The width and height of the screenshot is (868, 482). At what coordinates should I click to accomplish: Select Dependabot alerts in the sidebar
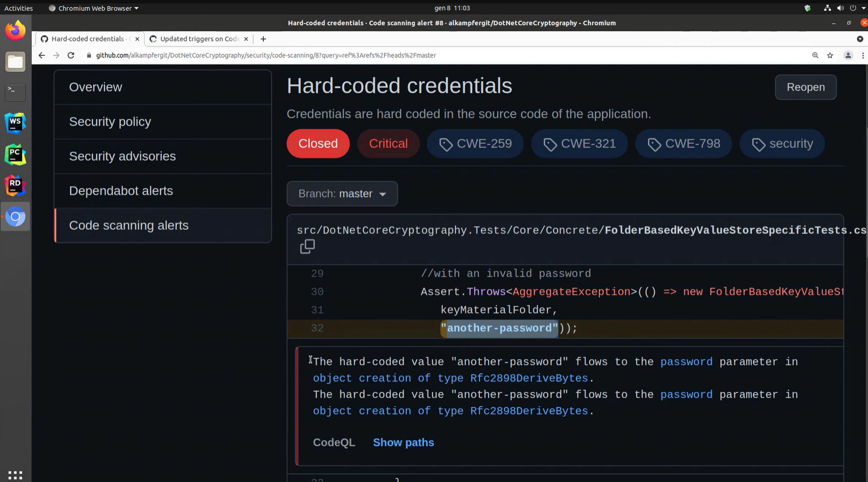(x=121, y=191)
